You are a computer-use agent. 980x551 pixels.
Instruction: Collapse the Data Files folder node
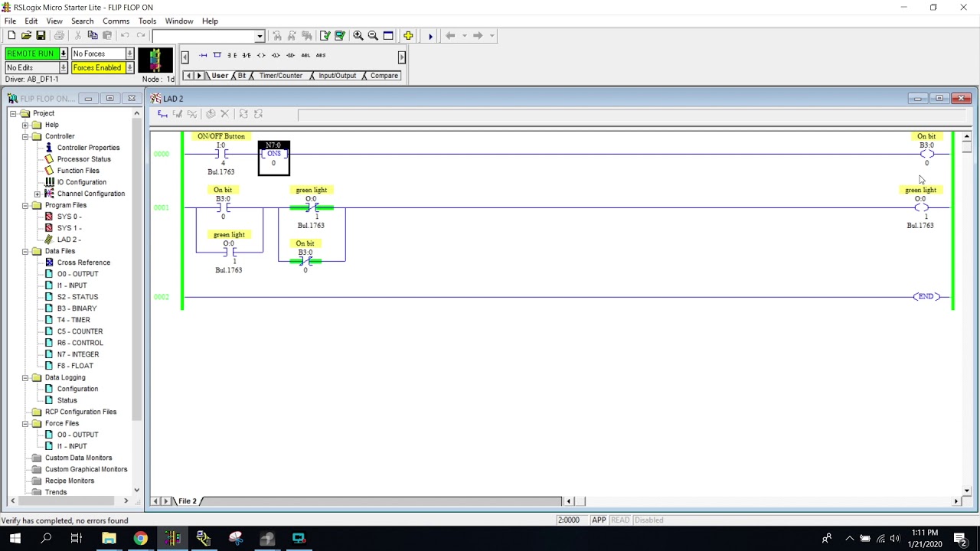25,251
